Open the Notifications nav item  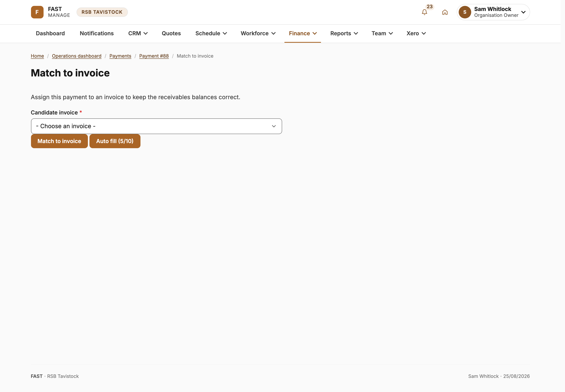97,33
